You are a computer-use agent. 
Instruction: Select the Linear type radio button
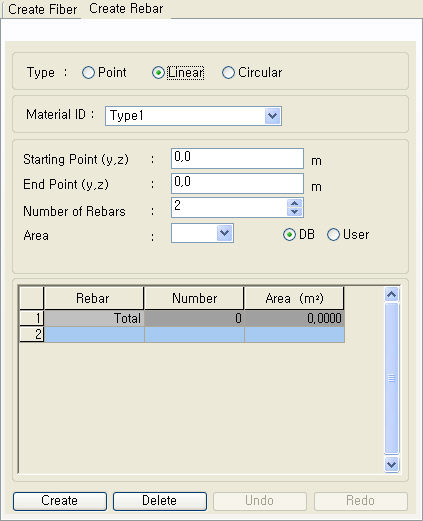[158, 72]
